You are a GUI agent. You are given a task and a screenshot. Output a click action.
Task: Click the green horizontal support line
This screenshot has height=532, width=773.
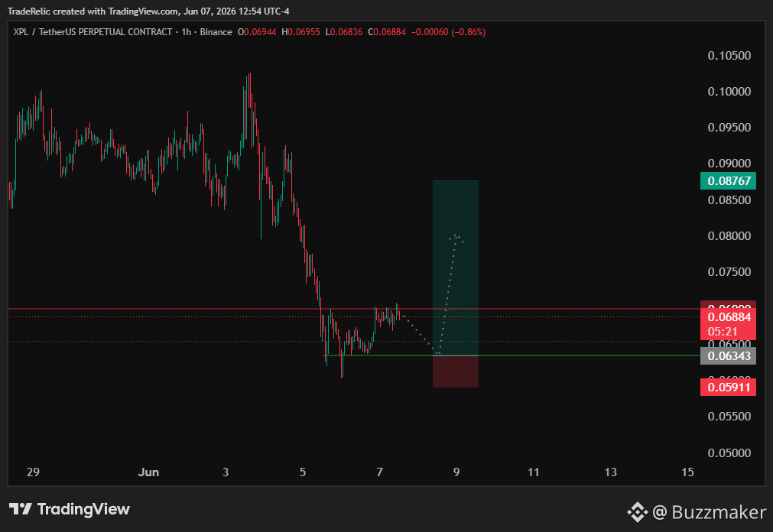click(x=512, y=355)
